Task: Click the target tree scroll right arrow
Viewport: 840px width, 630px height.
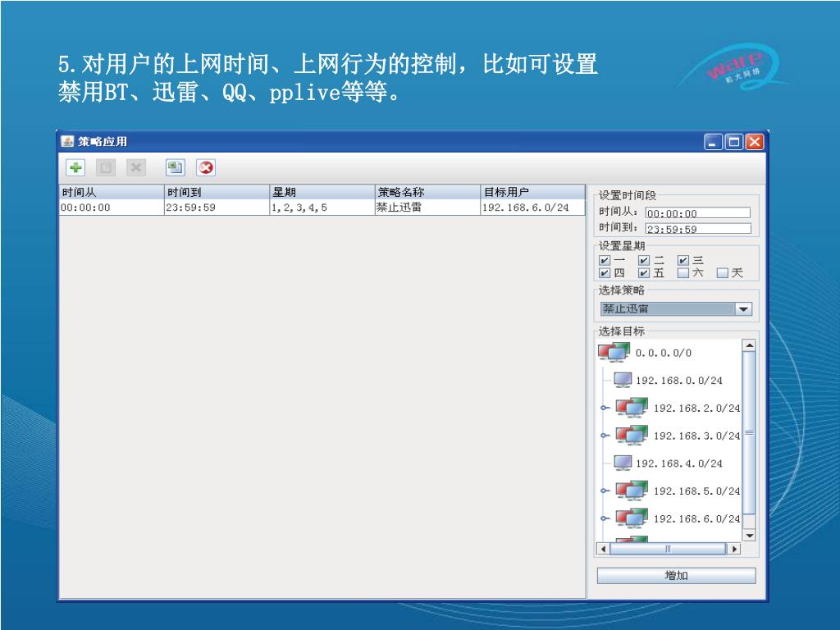Action: click(x=734, y=549)
